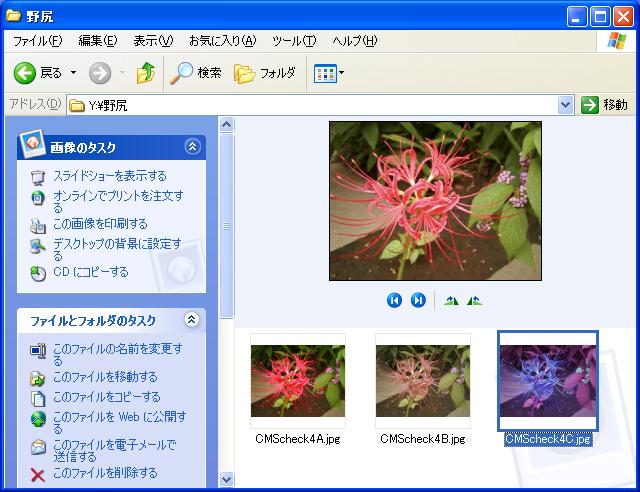Select CMScheck4A.jpg thumbnail
640x492 pixels.
[298, 381]
